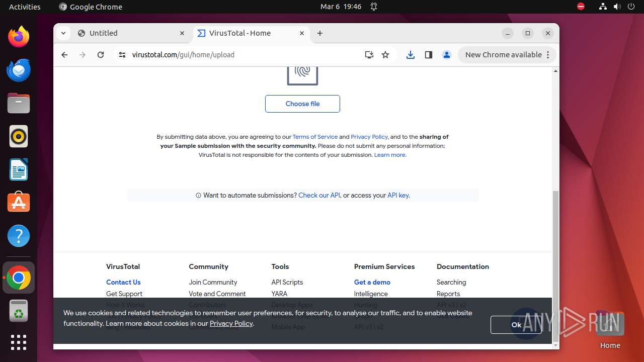Close the Untitled tab

[x=182, y=33]
